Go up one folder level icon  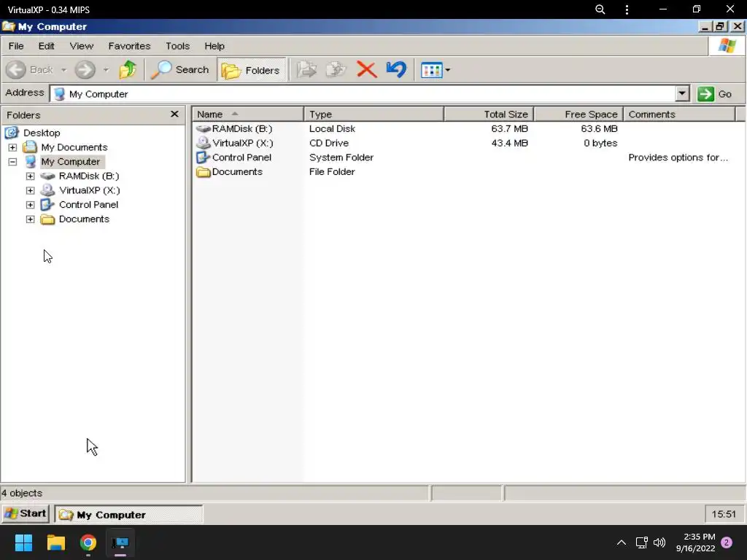coord(128,70)
